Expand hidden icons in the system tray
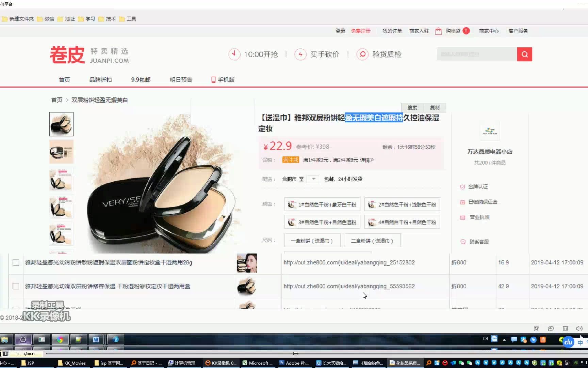This screenshot has height=368, width=588. 504,339
